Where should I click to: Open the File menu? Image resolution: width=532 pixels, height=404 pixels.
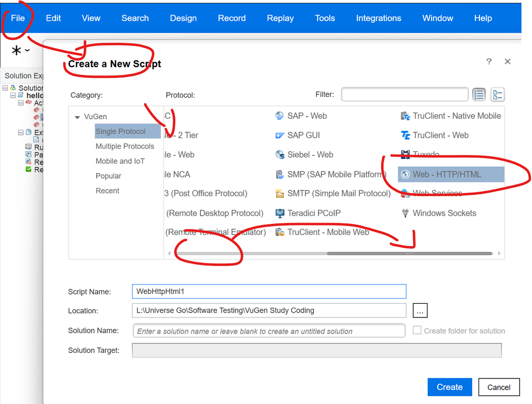click(x=18, y=18)
